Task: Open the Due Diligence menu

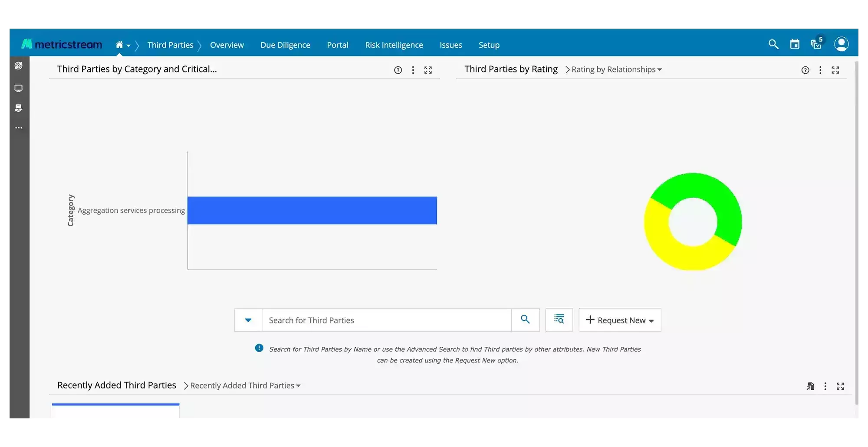Action: pos(285,45)
